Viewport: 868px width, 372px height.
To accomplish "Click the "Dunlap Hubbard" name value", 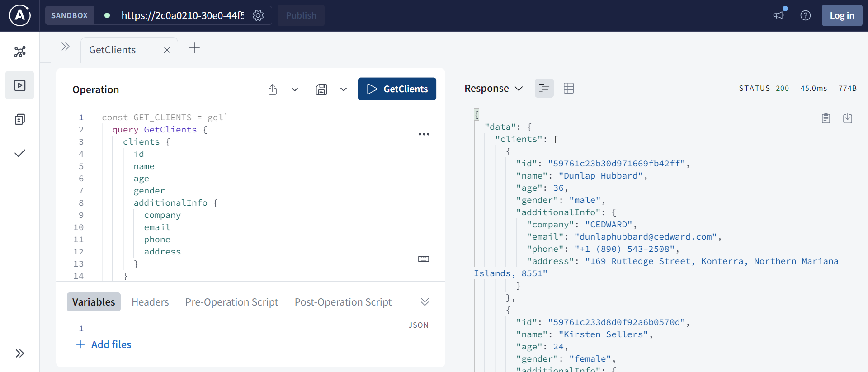I will [600, 176].
